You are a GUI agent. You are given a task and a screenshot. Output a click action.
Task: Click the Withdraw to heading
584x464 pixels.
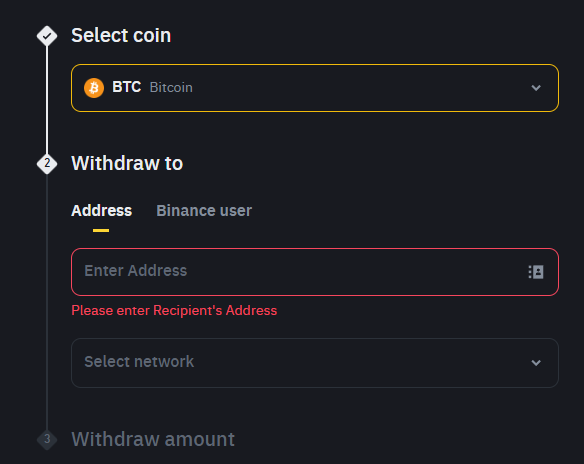pyautogui.click(x=127, y=163)
